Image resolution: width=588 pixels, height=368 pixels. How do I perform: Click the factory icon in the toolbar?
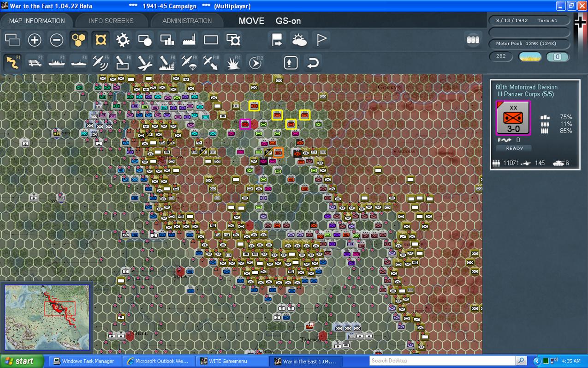point(190,40)
